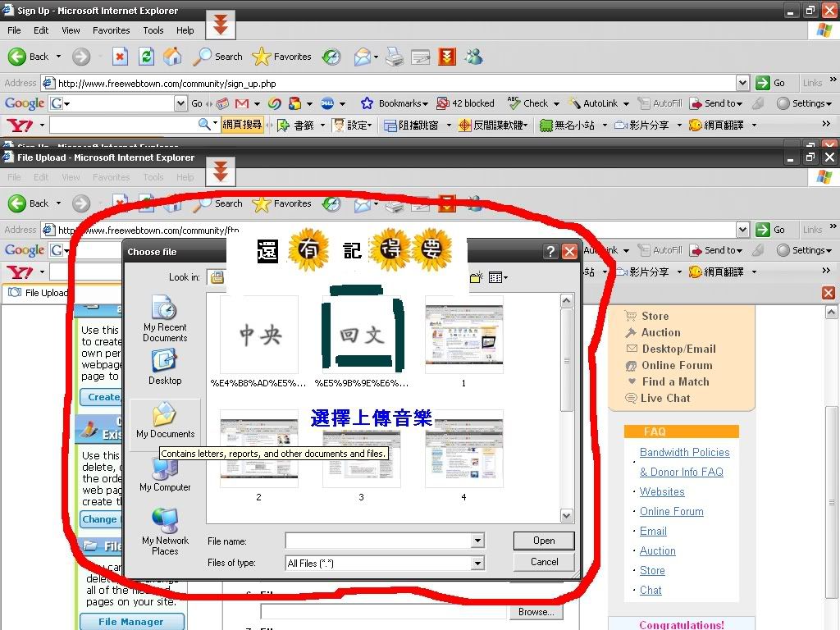Click the Choose file dialog help question mark
This screenshot has width=840, height=630.
pos(550,251)
